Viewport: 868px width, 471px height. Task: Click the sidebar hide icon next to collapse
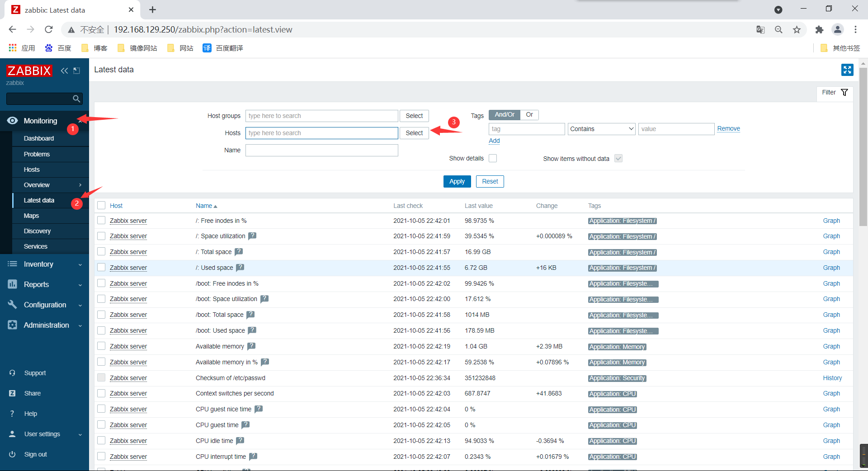pyautogui.click(x=77, y=71)
